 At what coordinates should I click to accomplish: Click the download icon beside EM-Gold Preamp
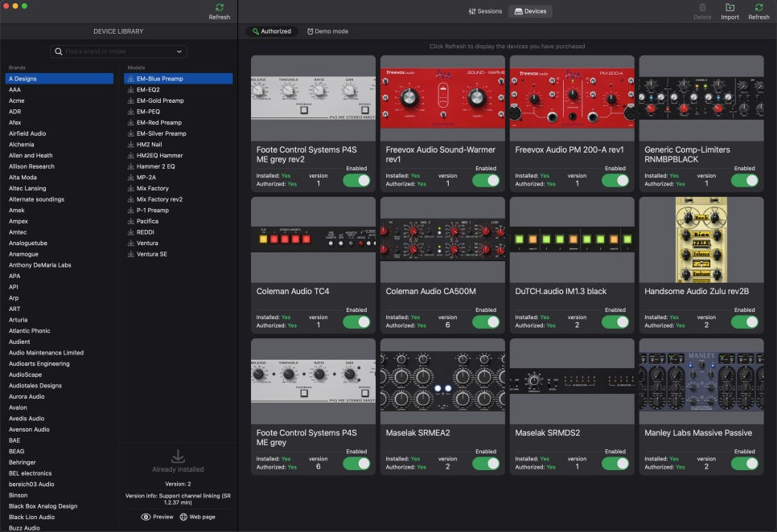(x=131, y=100)
